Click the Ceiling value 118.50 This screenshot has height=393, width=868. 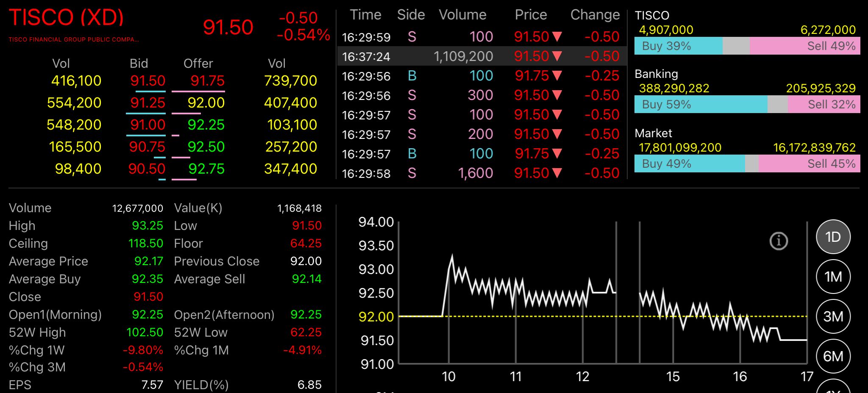coord(146,244)
